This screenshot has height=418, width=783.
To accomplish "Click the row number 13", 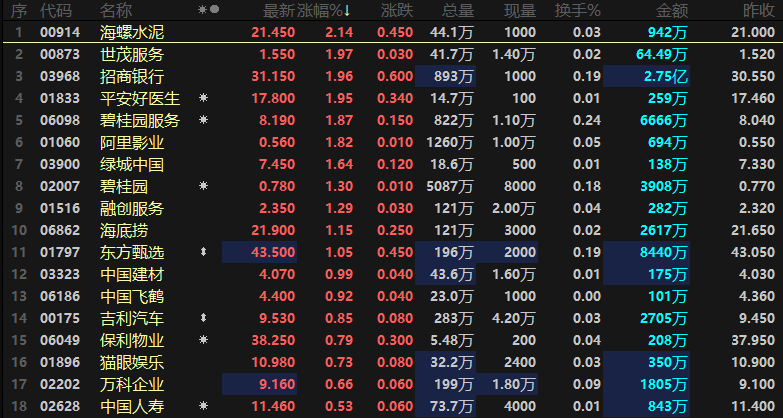I will (18, 296).
